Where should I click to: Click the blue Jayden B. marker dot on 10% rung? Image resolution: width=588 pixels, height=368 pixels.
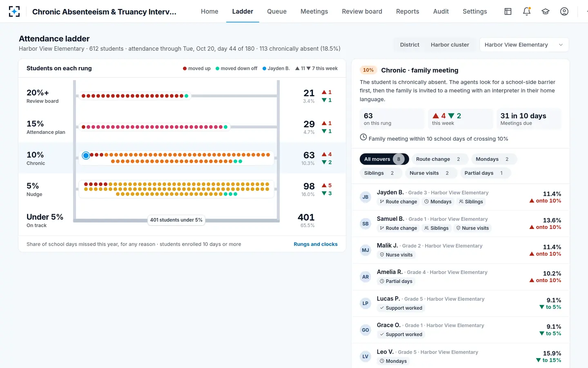[86, 155]
